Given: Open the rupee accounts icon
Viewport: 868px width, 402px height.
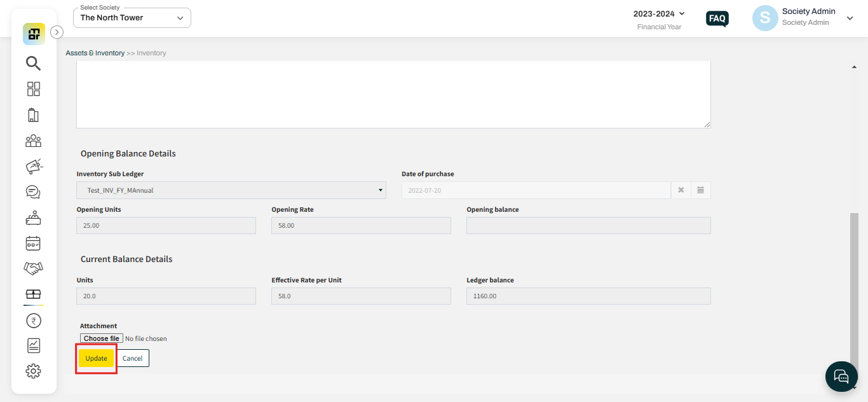Looking at the screenshot, I should pos(33,320).
